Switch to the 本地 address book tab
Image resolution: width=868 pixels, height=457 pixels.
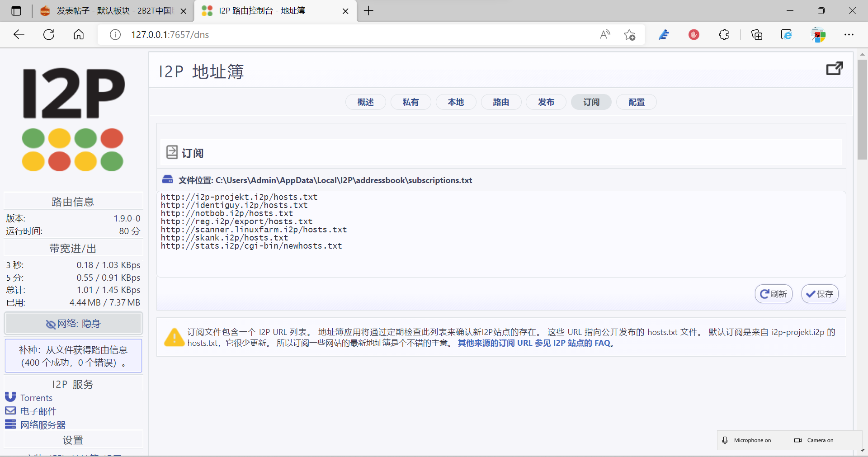[x=456, y=102]
